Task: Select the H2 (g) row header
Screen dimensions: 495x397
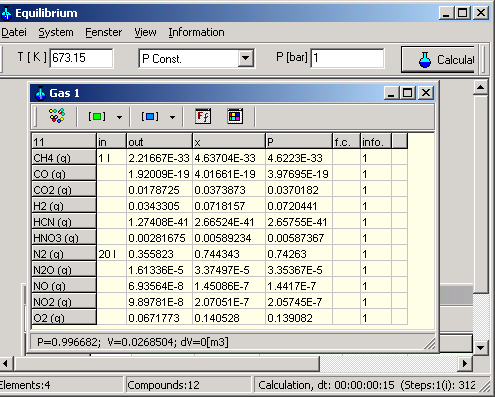Action: (x=64, y=205)
